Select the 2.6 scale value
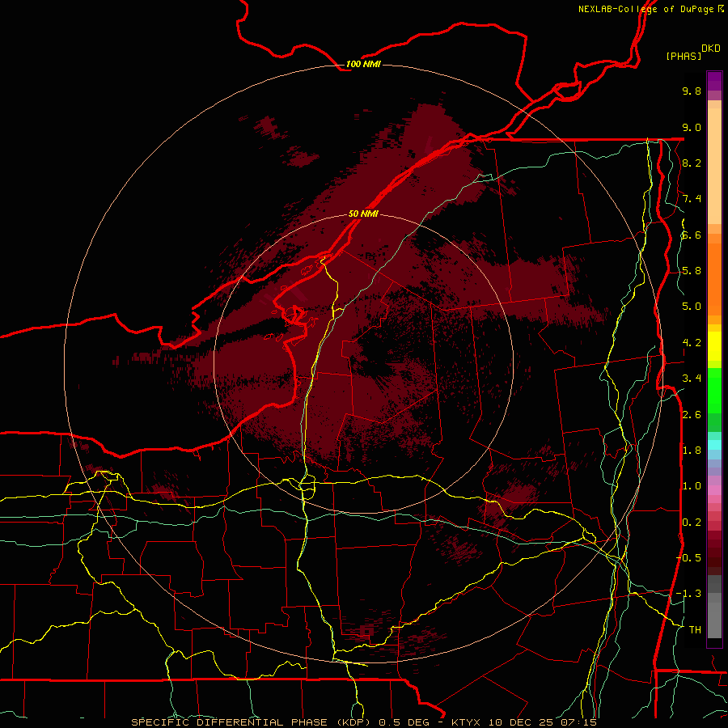This screenshot has height=728, width=728. pos(692,415)
